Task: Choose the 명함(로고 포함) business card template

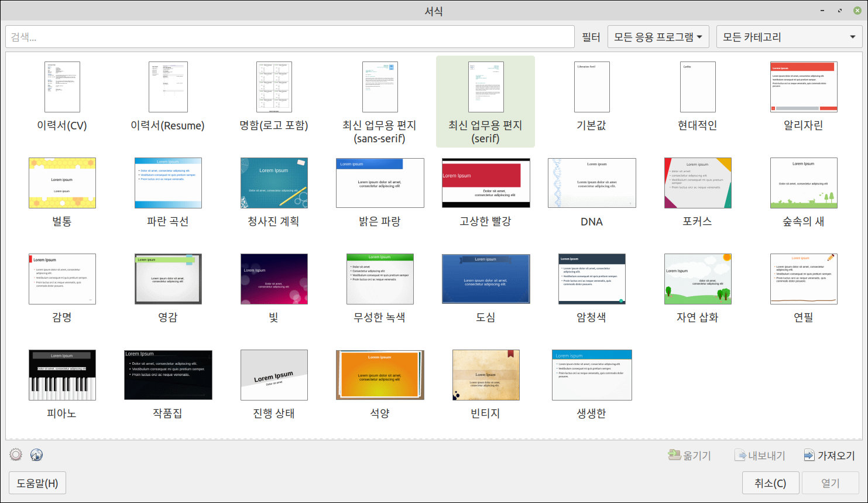Action: 274,97
